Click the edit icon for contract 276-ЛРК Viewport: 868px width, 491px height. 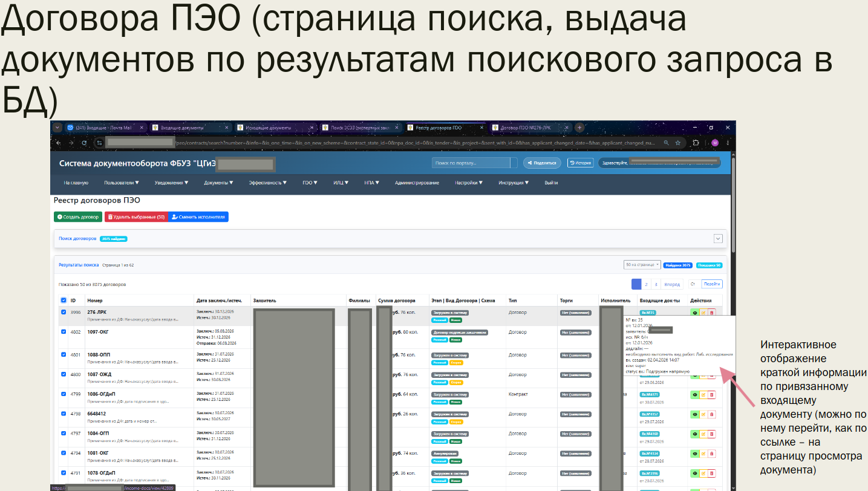[x=703, y=313]
